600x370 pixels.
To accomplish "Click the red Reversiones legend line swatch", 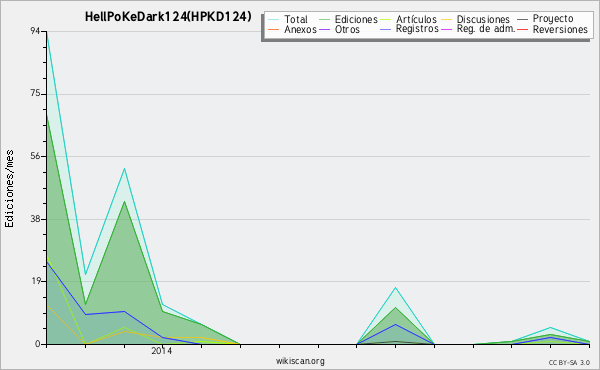I will pos(522,29).
